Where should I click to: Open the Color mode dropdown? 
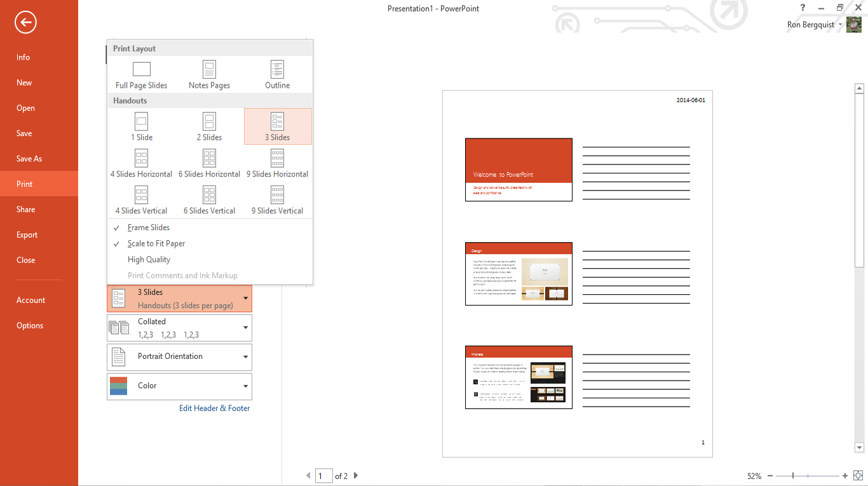click(179, 386)
